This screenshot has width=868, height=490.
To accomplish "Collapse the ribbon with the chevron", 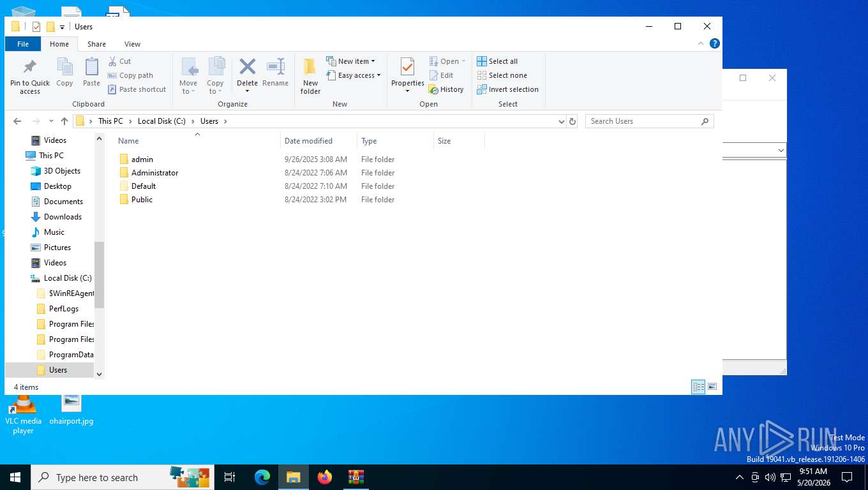I will pos(701,43).
